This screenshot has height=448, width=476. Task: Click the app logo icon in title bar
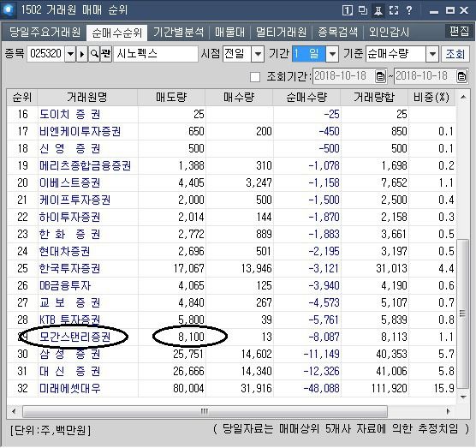coord(8,9)
